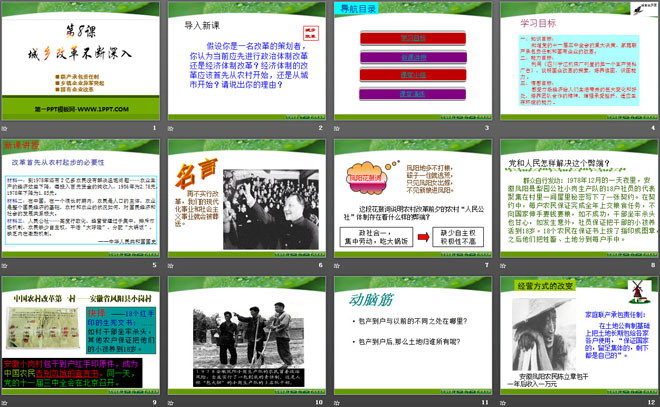Select slide 3 with 导航目录 buttons
This screenshot has height=407, width=660.
(413, 61)
